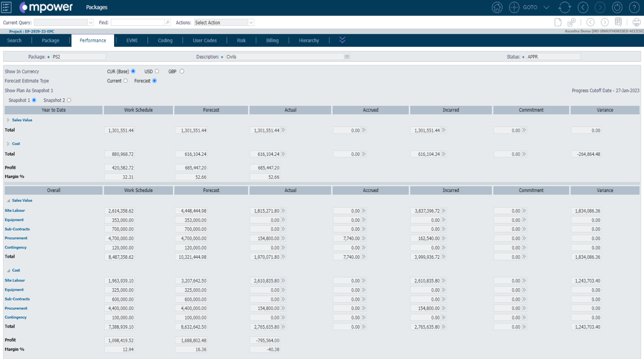
Task: Click the print icon
Action: point(636,22)
